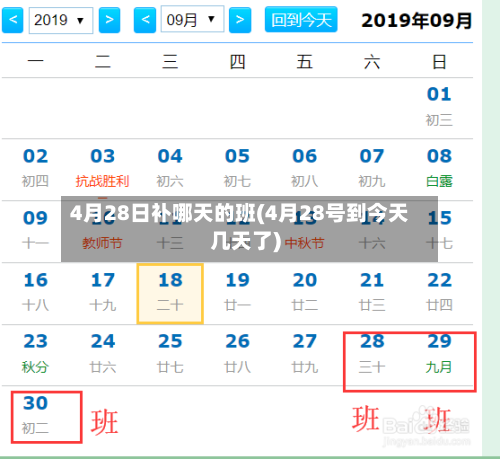Select date 28 三十
The image size is (500, 459).
tap(372, 355)
